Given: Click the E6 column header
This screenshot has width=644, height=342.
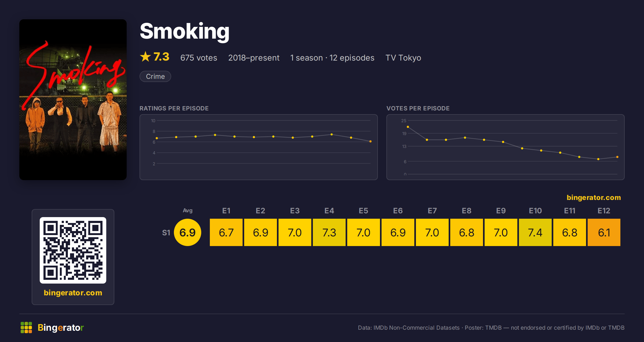Looking at the screenshot, I should click(398, 211).
